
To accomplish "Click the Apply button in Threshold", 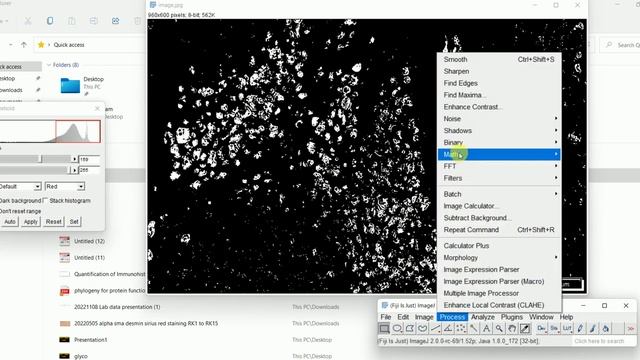I will 31,222.
